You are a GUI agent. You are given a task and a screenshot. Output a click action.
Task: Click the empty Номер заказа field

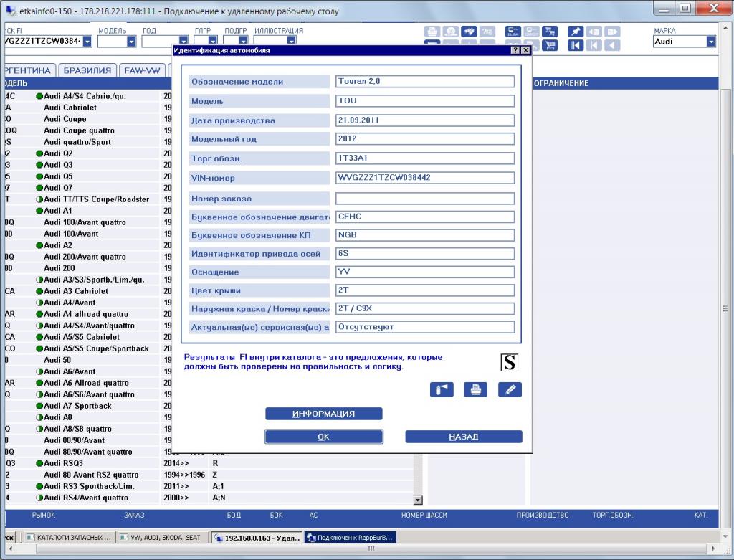[425, 199]
